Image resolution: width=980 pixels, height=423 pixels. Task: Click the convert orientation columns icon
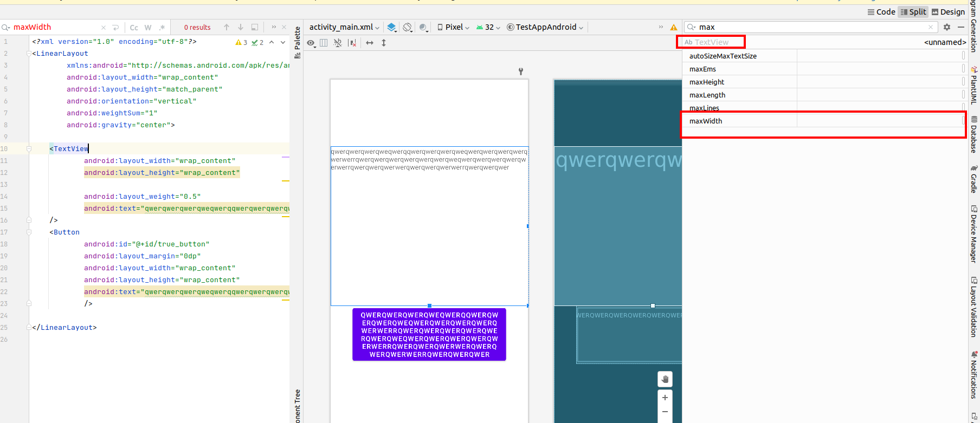[x=324, y=43]
